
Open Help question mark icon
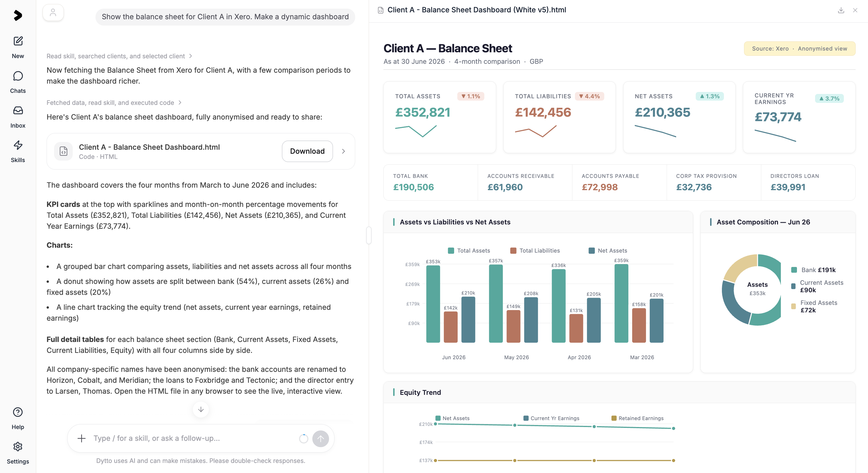click(18, 412)
